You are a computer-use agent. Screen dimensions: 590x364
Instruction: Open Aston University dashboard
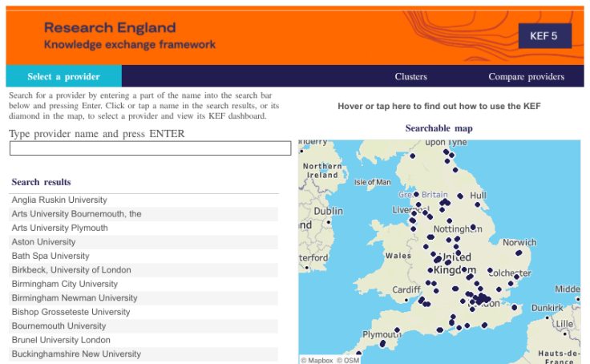pos(43,242)
